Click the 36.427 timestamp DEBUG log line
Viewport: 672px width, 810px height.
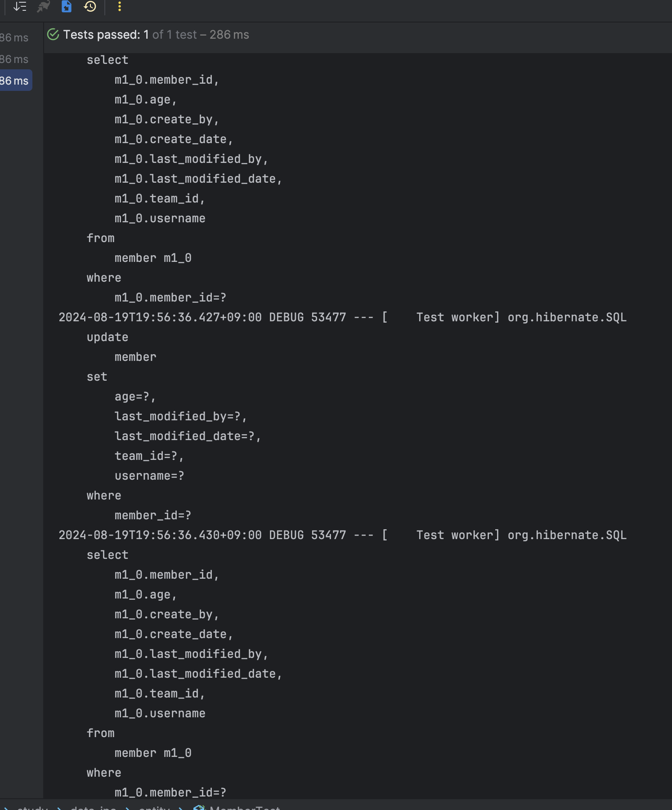pyautogui.click(x=342, y=317)
